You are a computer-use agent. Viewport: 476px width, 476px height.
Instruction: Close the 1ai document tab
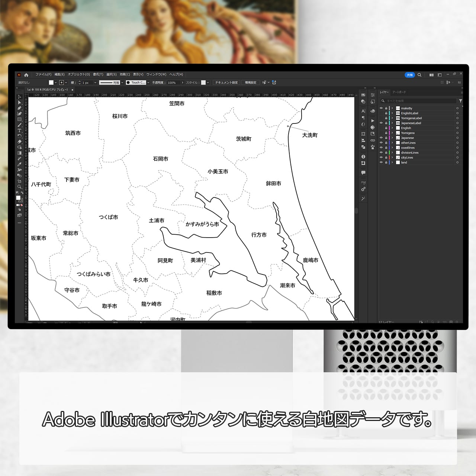point(73,90)
